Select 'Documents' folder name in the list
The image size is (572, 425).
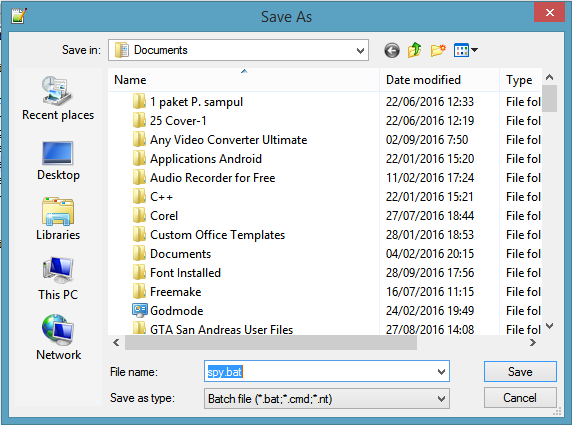pos(181,254)
